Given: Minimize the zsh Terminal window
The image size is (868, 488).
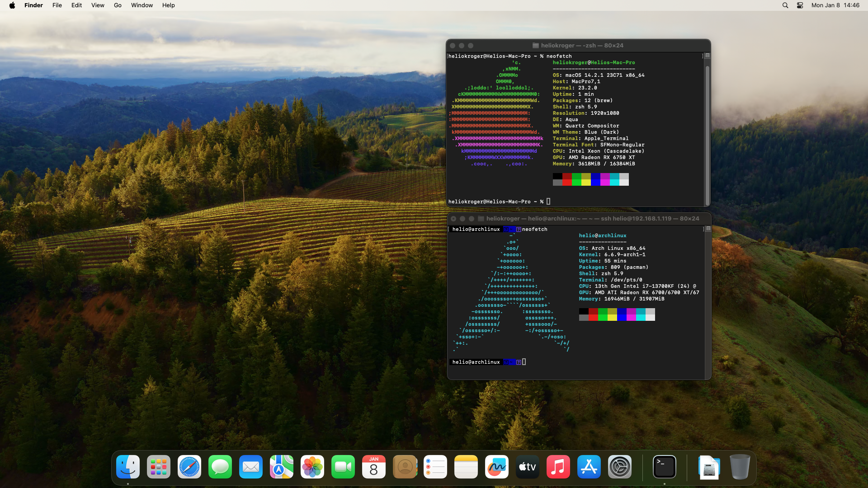Looking at the screenshot, I should [462, 46].
